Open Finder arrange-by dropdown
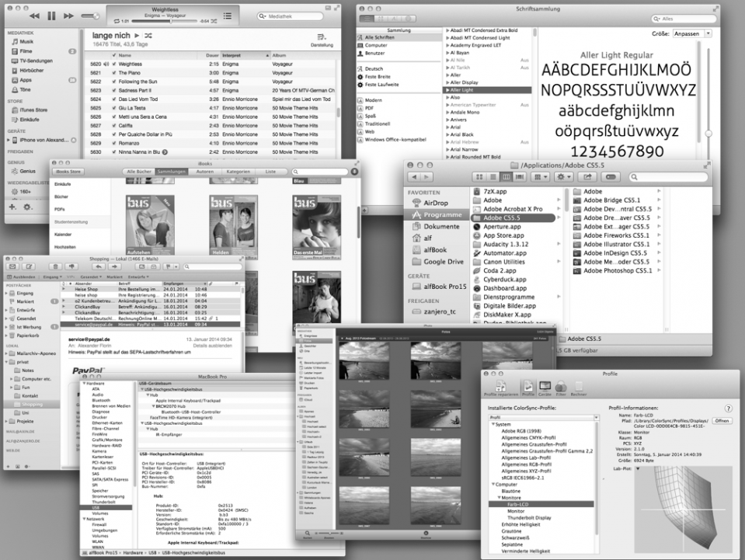This screenshot has height=560, width=745. click(541, 177)
